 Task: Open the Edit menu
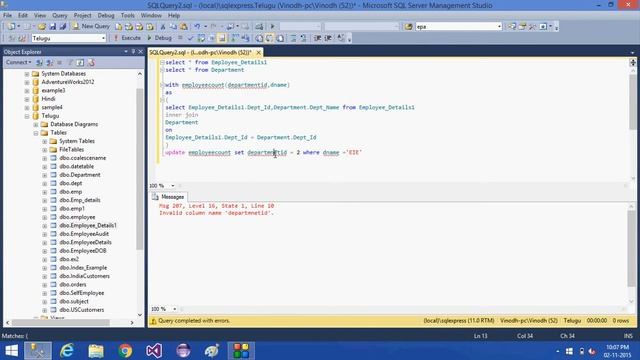pyautogui.click(x=23, y=15)
